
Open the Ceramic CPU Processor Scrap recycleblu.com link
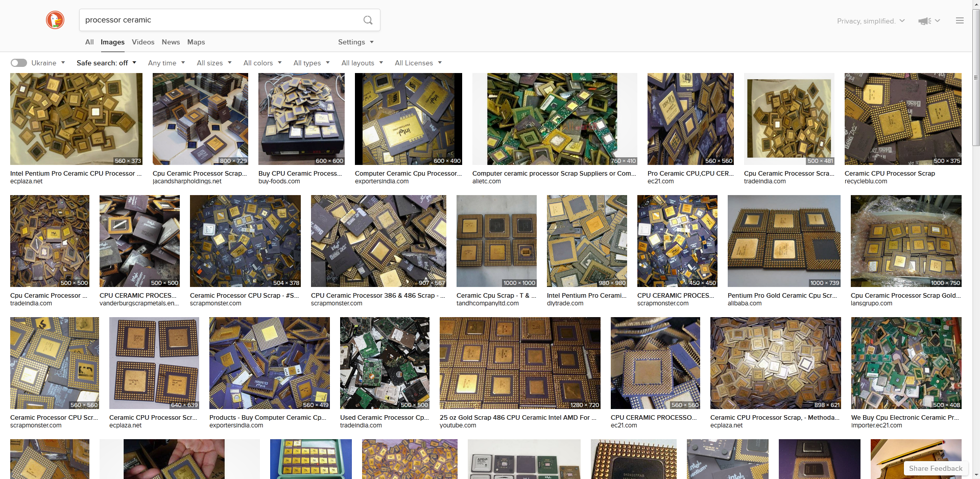(x=889, y=173)
